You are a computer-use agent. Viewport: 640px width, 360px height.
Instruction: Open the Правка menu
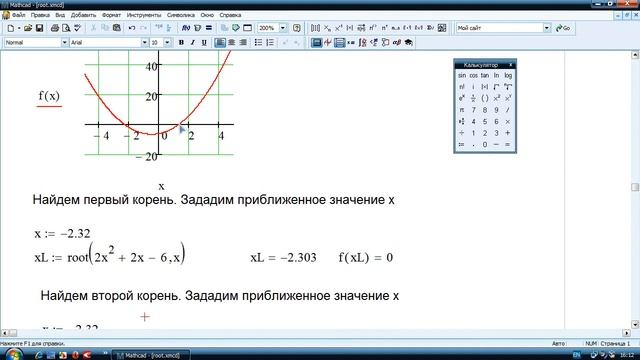tap(40, 15)
